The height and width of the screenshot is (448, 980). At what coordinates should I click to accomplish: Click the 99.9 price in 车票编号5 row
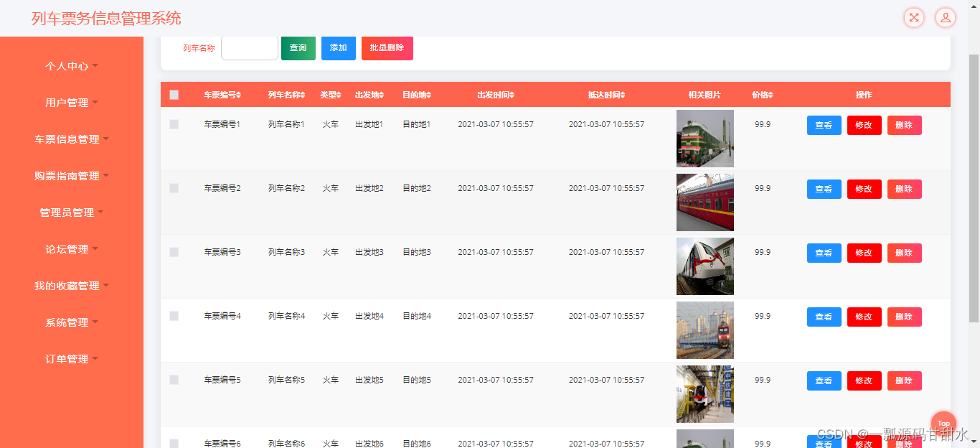click(763, 380)
